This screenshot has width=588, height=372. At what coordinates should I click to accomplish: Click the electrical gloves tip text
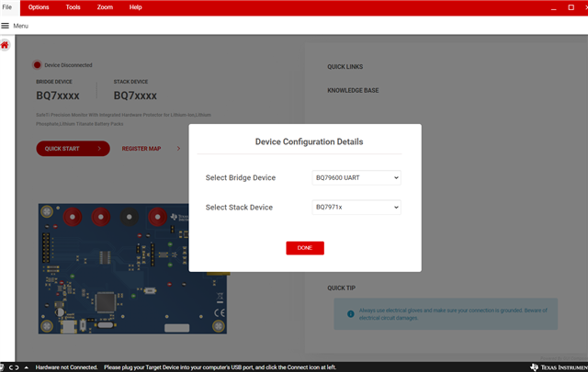[x=453, y=314]
